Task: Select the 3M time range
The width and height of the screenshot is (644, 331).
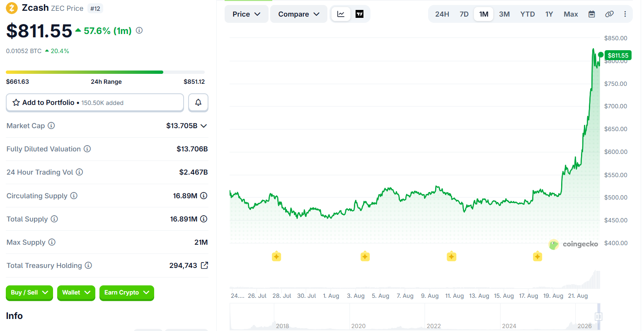Action: click(x=504, y=14)
